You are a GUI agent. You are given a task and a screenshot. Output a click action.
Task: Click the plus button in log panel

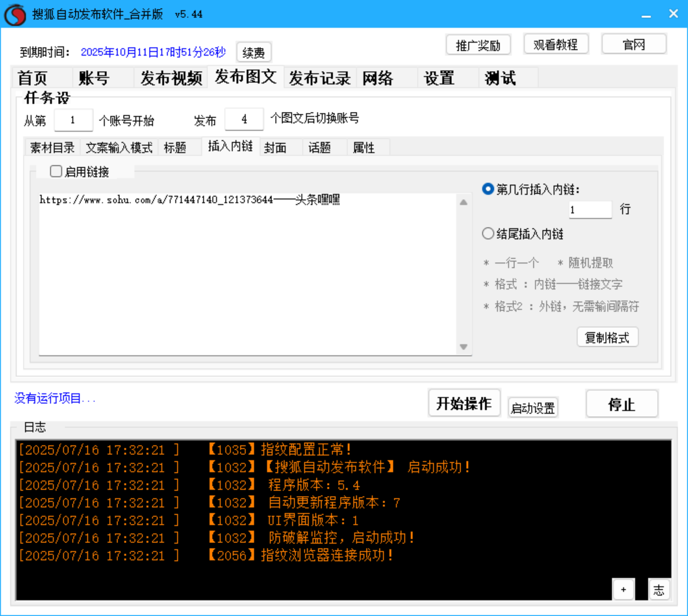623,589
